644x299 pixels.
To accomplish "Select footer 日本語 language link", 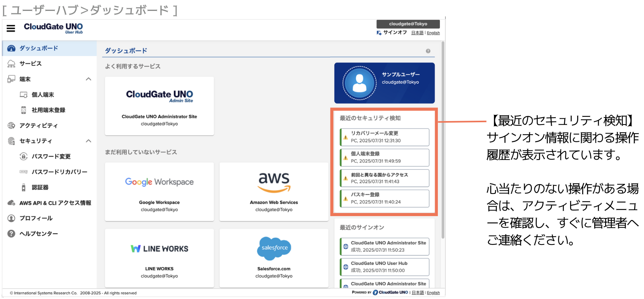I will point(418,293).
